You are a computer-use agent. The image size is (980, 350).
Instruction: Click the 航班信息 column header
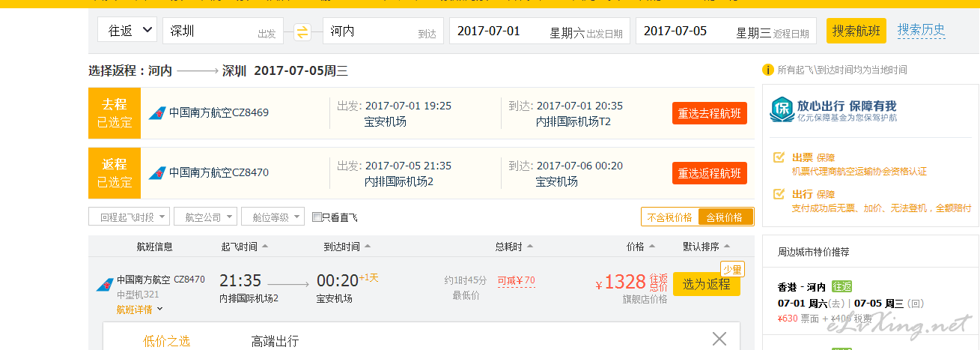pos(155,247)
